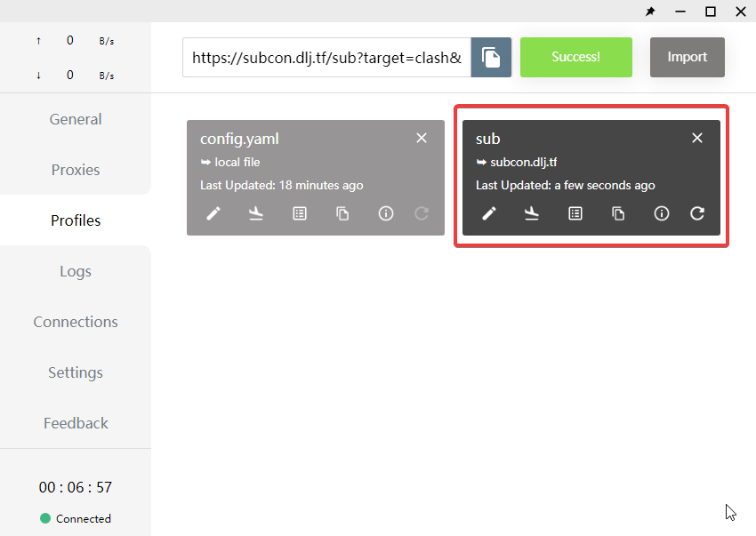The width and height of the screenshot is (756, 536).
Task: Pin the window using the pin icon
Action: [x=650, y=12]
